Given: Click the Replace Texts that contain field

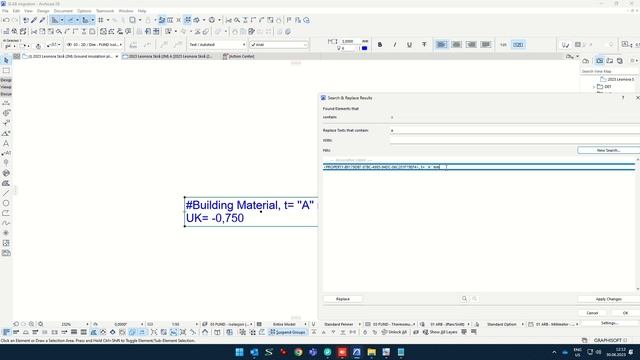Looking at the screenshot, I should [514, 131].
